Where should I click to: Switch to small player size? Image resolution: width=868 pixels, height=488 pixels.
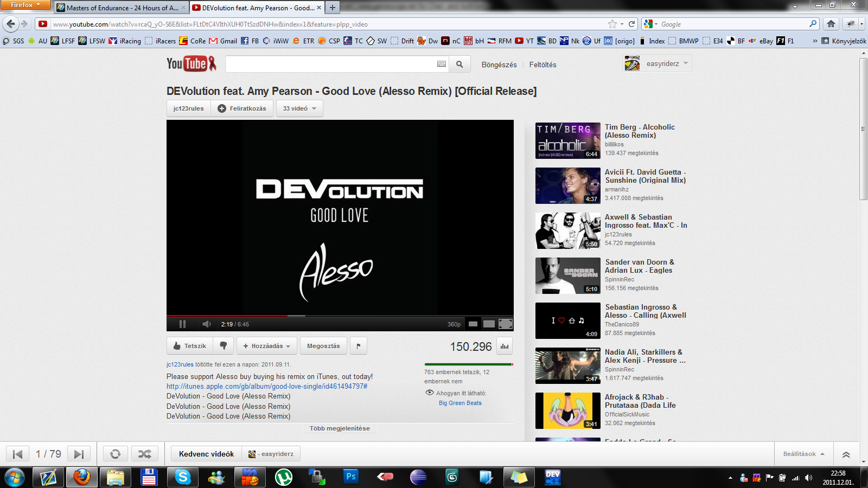pos(473,324)
